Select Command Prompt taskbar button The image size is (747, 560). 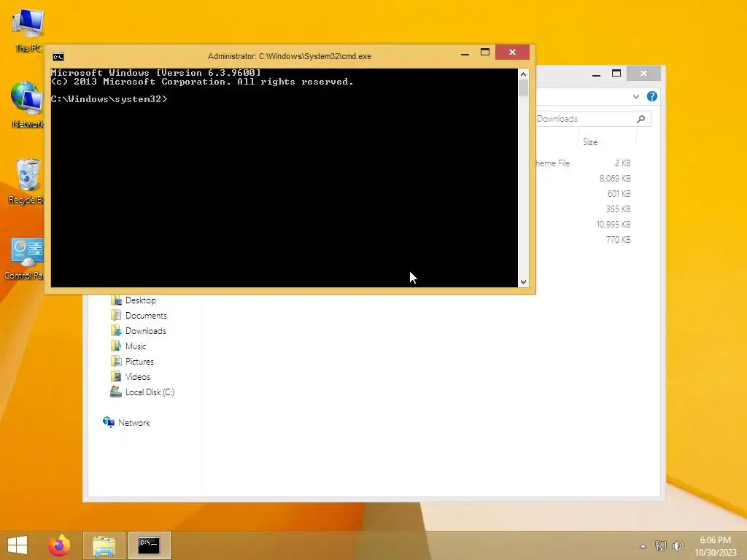pos(149,545)
